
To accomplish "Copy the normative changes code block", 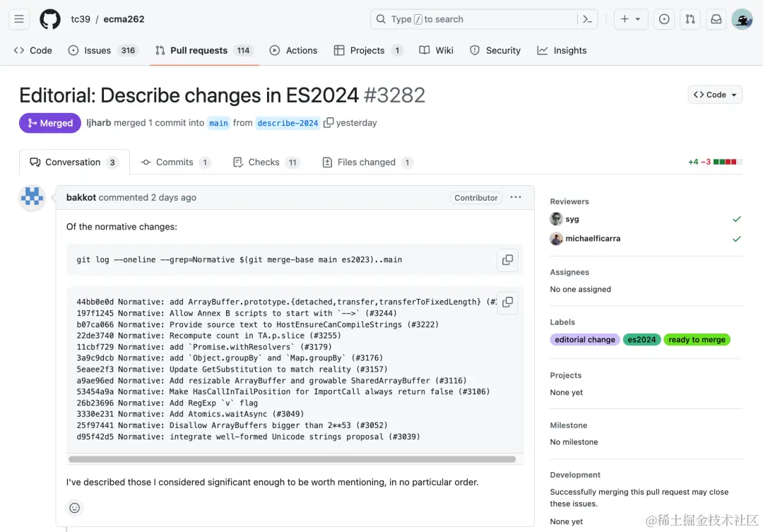I will (x=507, y=302).
